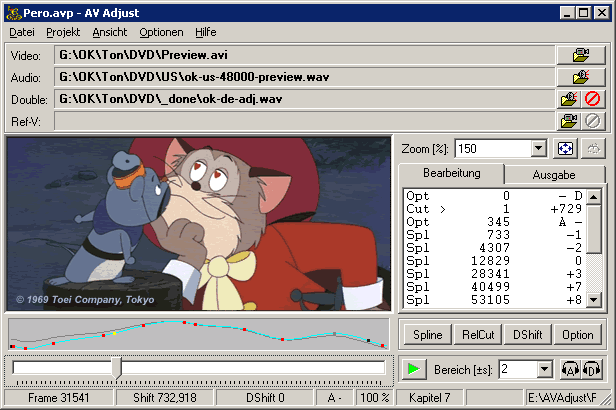616x410 pixels.
Task: Select list row Spl 40499
Action: [x=495, y=286]
